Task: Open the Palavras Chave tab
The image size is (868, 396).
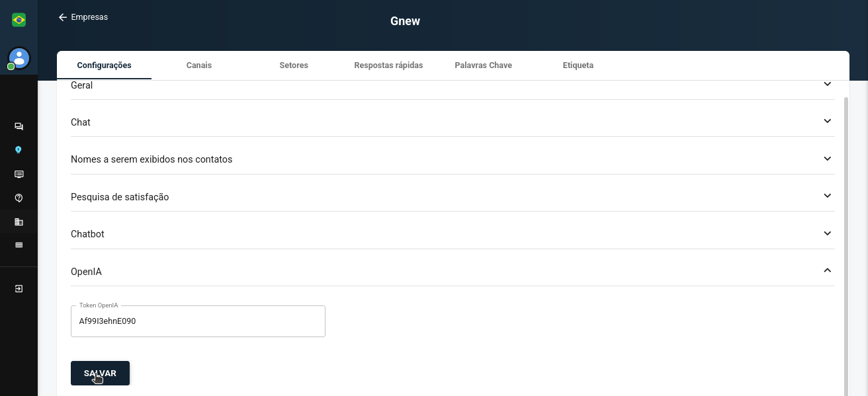Action: tap(483, 65)
